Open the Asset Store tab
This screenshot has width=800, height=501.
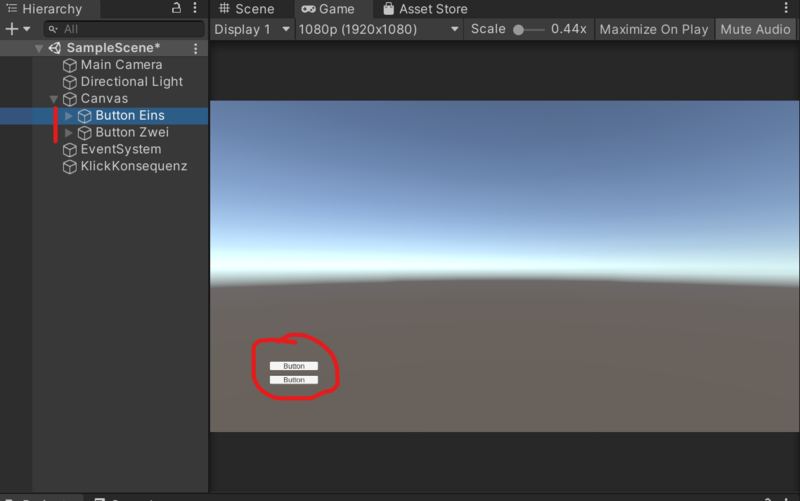click(426, 9)
